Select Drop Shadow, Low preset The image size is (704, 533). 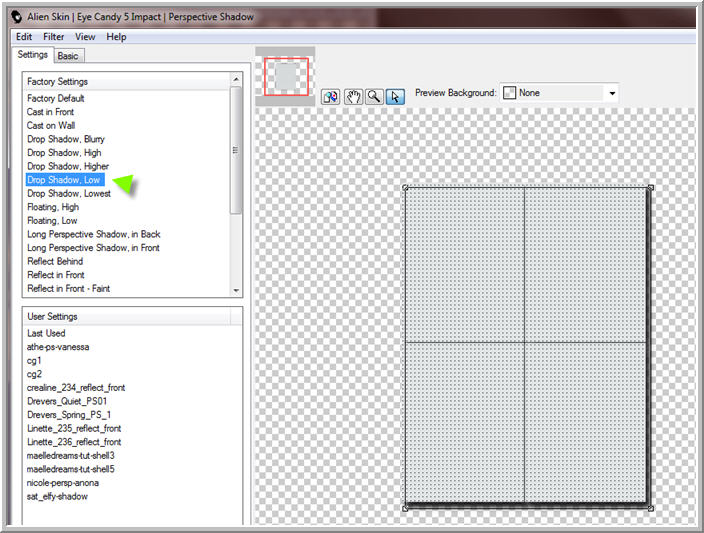[65, 180]
